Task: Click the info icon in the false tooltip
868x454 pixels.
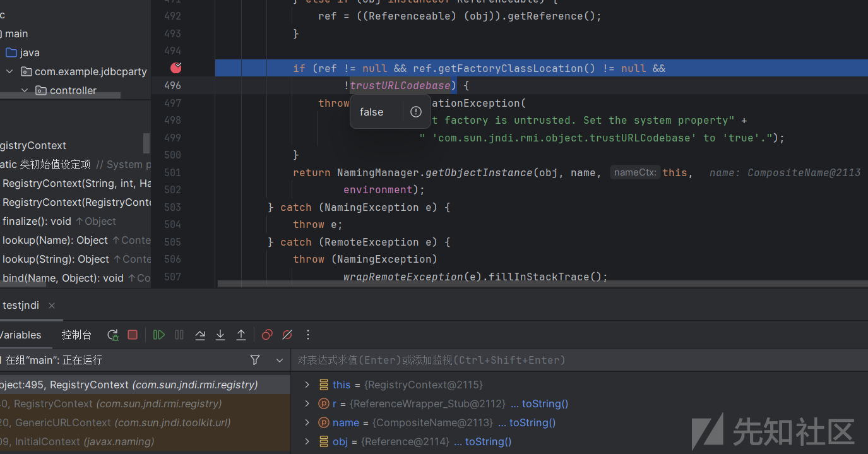Action: tap(415, 112)
